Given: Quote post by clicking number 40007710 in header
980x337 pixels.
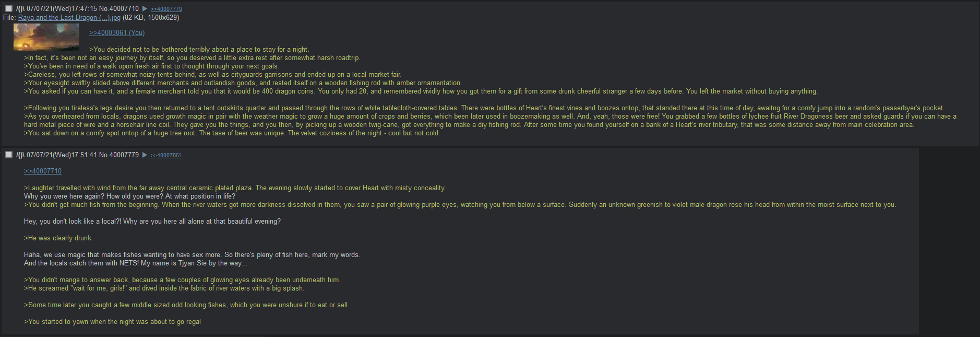Looking at the screenshot, I should [124, 8].
